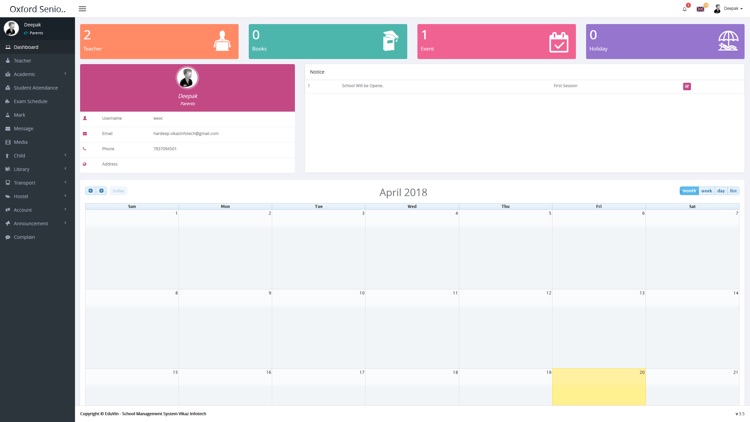Click the Media icon in sidebar

coord(8,142)
